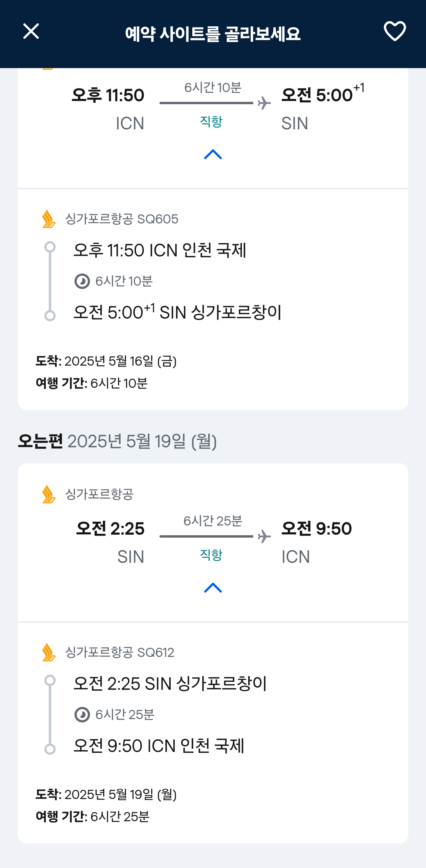Image resolution: width=426 pixels, height=868 pixels.
Task: Collapse the return SIN to ICN details
Action: click(213, 588)
